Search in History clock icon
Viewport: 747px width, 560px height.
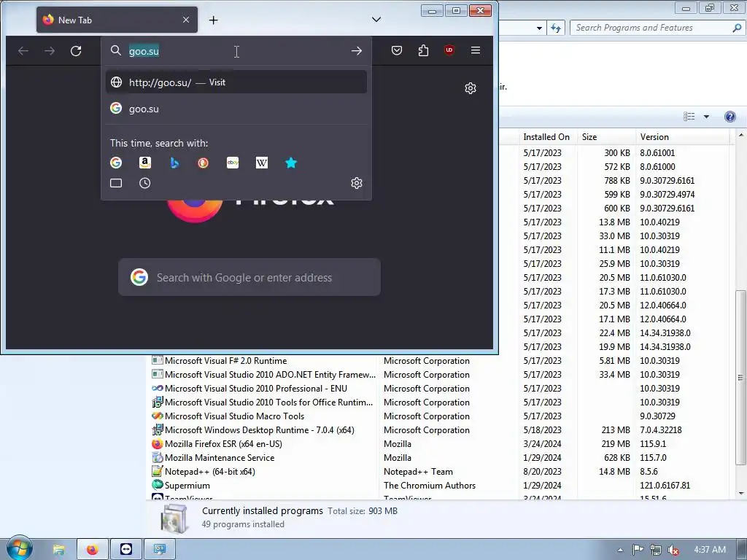145,183
